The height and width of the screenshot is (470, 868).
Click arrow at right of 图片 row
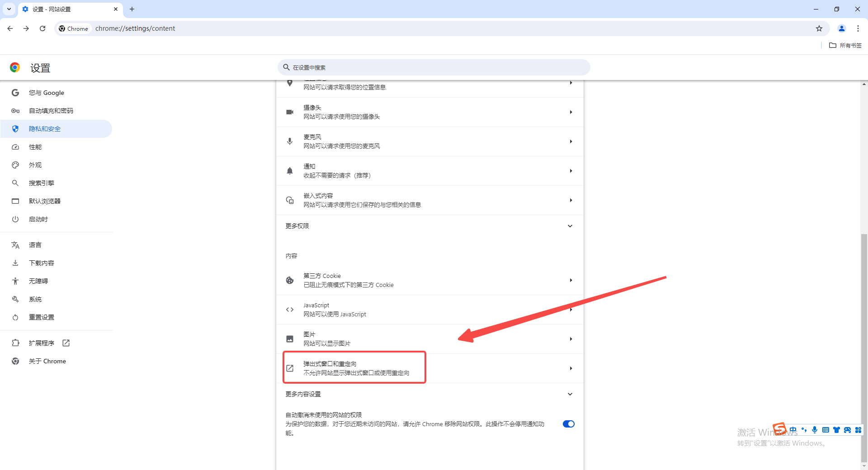tap(571, 339)
